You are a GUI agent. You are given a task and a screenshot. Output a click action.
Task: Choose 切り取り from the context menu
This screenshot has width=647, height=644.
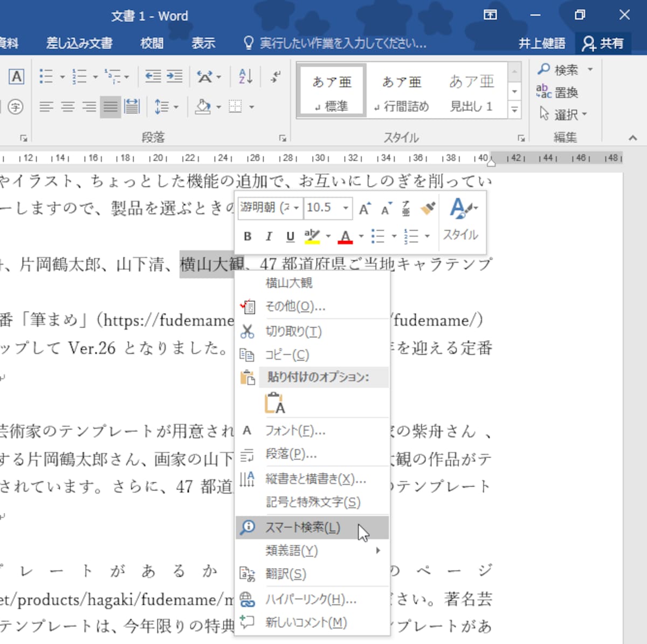312,331
